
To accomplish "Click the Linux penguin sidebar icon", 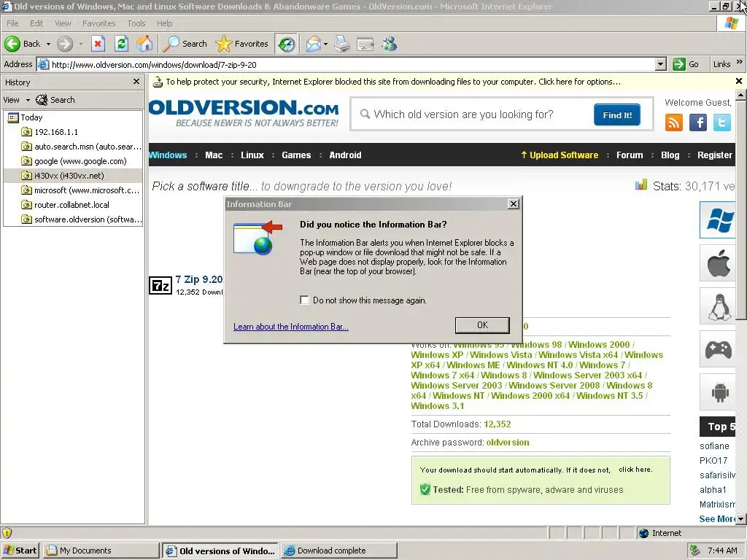I will (x=718, y=306).
